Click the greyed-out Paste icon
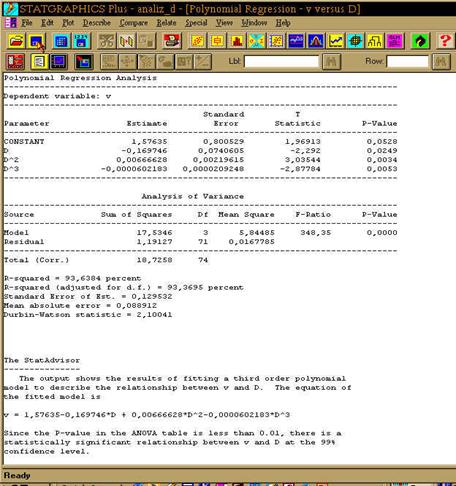Viewport: 456px width, 486px height. pyautogui.click(x=147, y=41)
